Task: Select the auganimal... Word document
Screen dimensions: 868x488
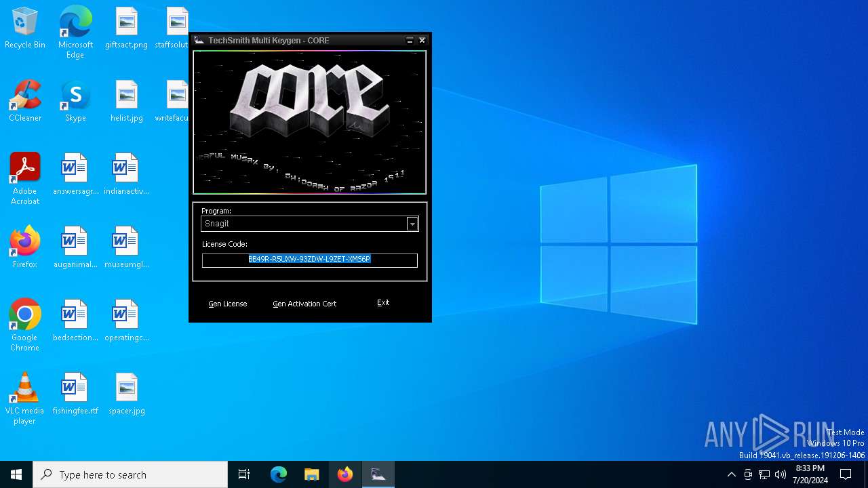Action: click(x=75, y=248)
